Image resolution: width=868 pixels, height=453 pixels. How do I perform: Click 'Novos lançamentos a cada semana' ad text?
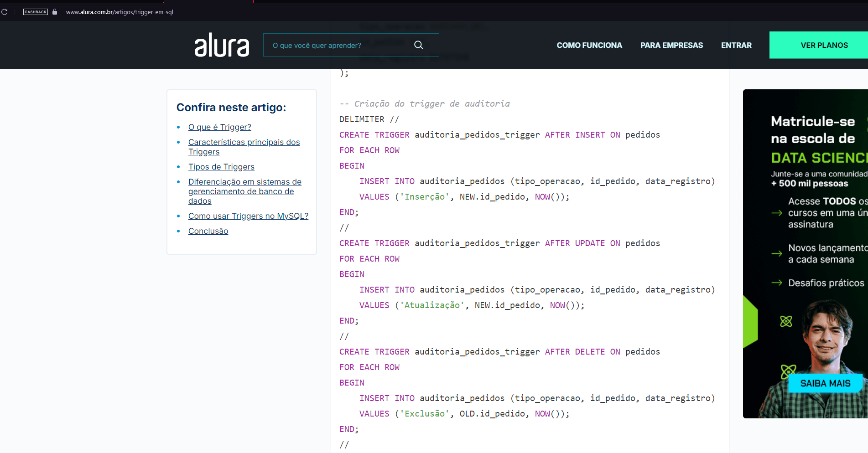pos(827,254)
